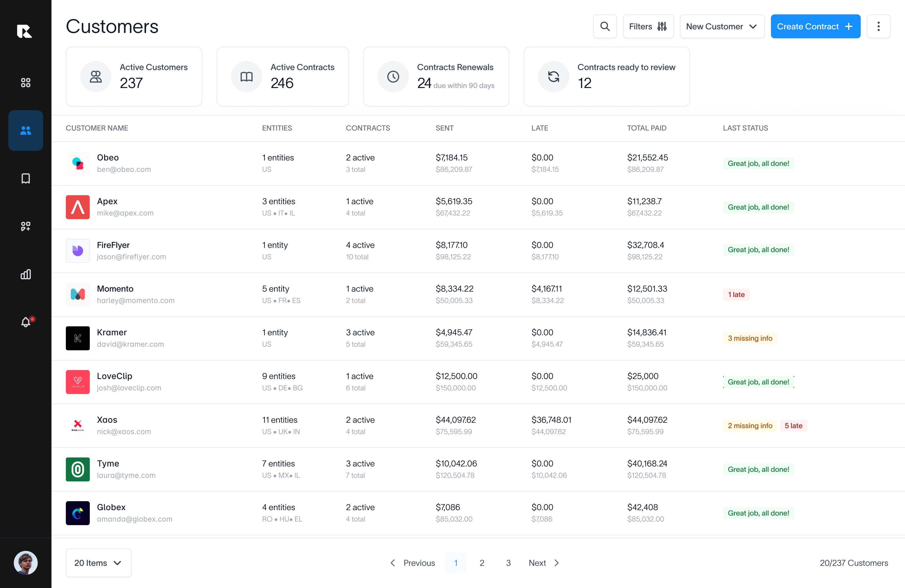Open notifications bell icon
Screen dimensions: 905x588
(25, 322)
